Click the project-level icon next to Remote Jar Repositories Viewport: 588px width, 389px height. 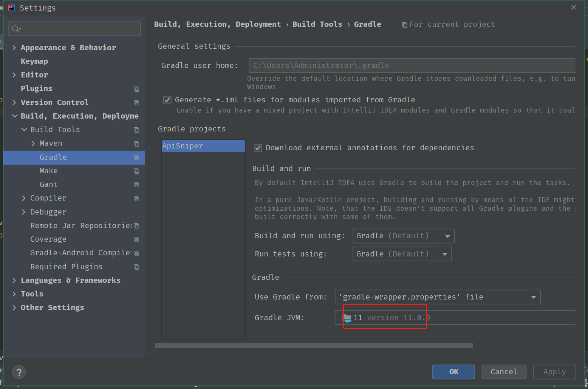coord(136,226)
